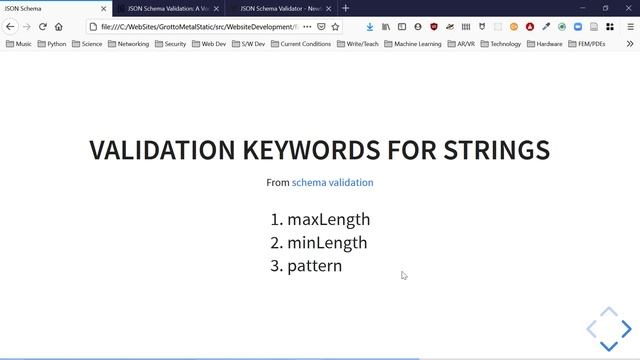640x360 pixels.
Task: Open the Python bookmarks folder
Action: coord(52,44)
